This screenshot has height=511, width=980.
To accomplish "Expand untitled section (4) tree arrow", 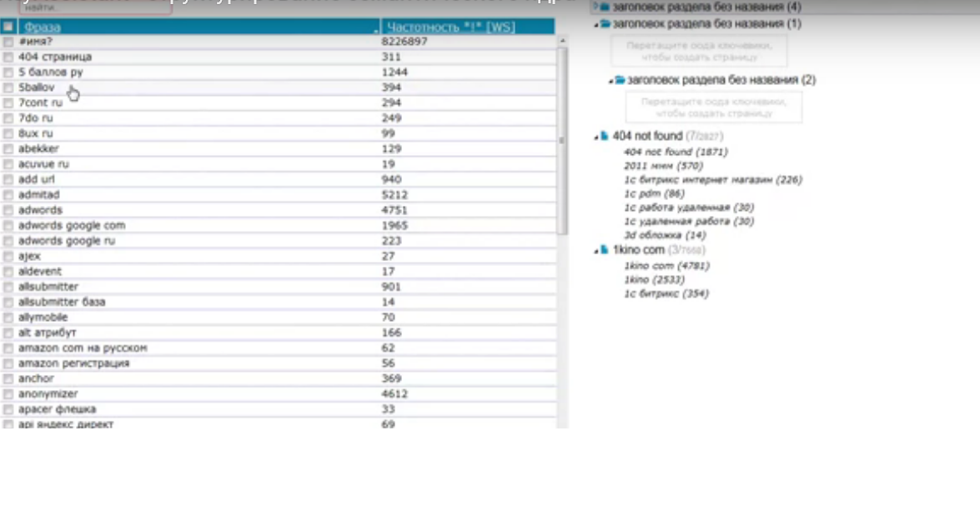I will (596, 6).
